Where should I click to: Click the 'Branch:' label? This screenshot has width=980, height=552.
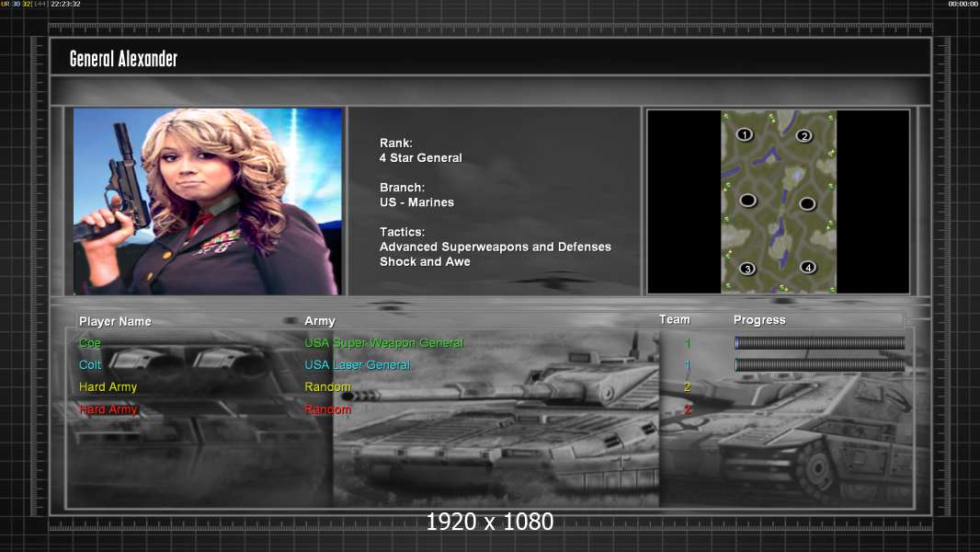[402, 188]
